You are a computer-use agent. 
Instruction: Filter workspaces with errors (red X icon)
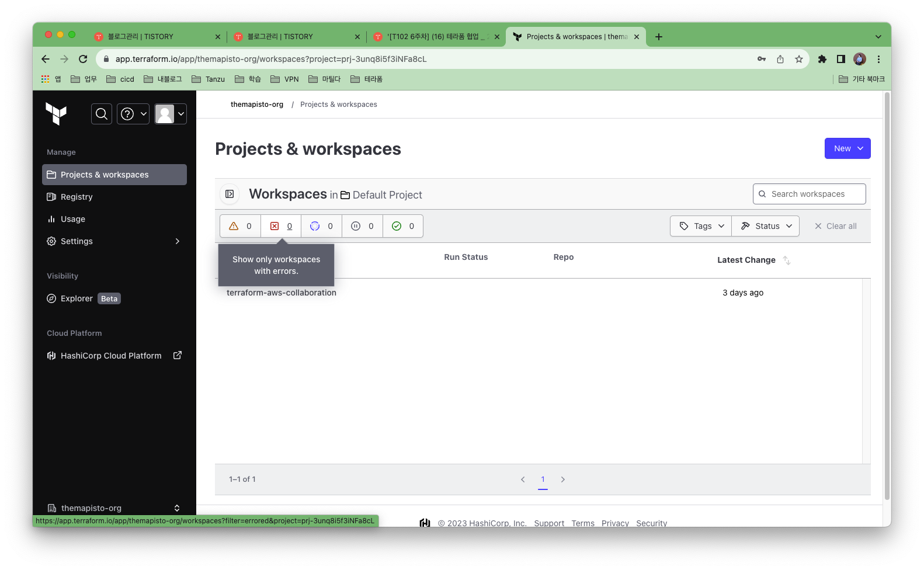[x=281, y=226]
